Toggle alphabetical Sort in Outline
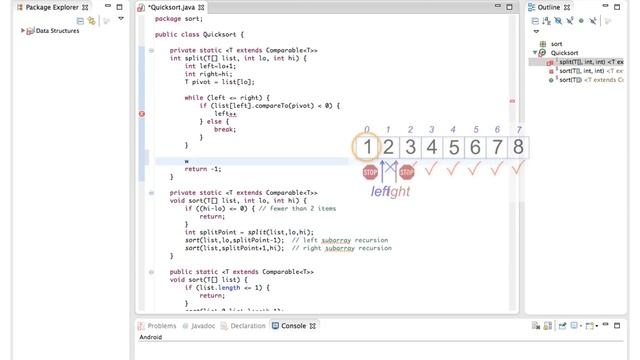This screenshot has width=640, height=360. click(547, 21)
